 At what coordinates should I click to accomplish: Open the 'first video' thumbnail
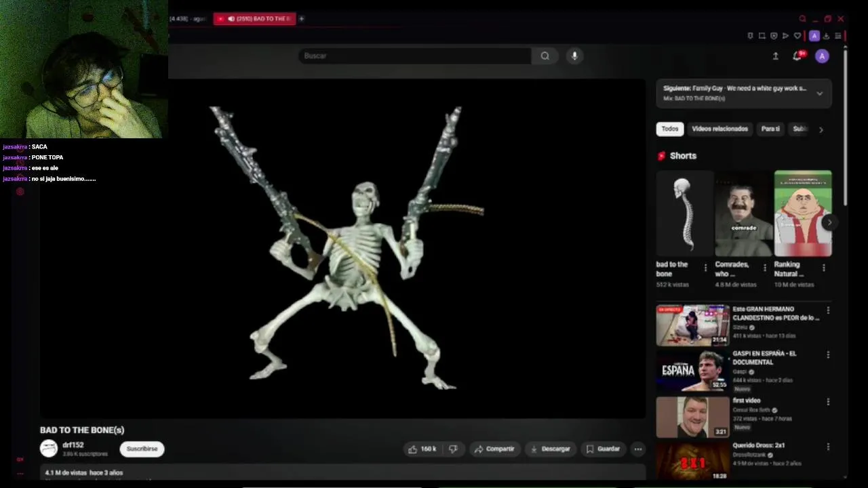[x=692, y=417]
